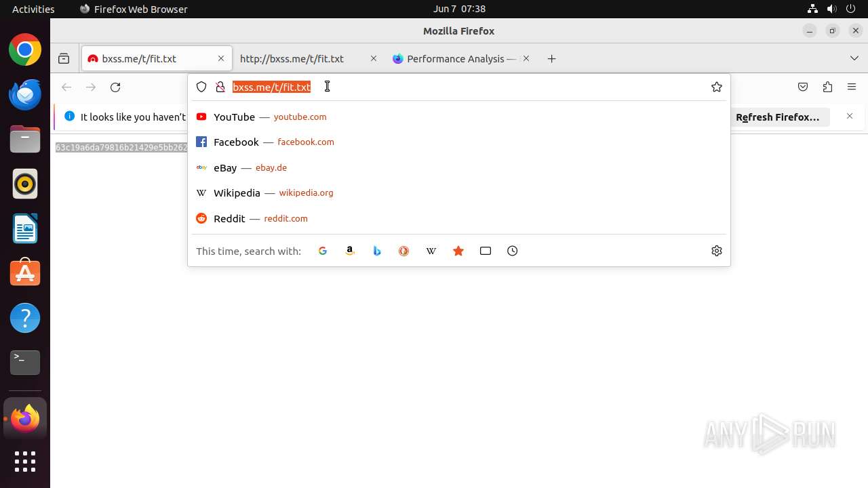Image resolution: width=868 pixels, height=488 pixels.
Task: Select the Reddit suggestion
Action: [459, 218]
